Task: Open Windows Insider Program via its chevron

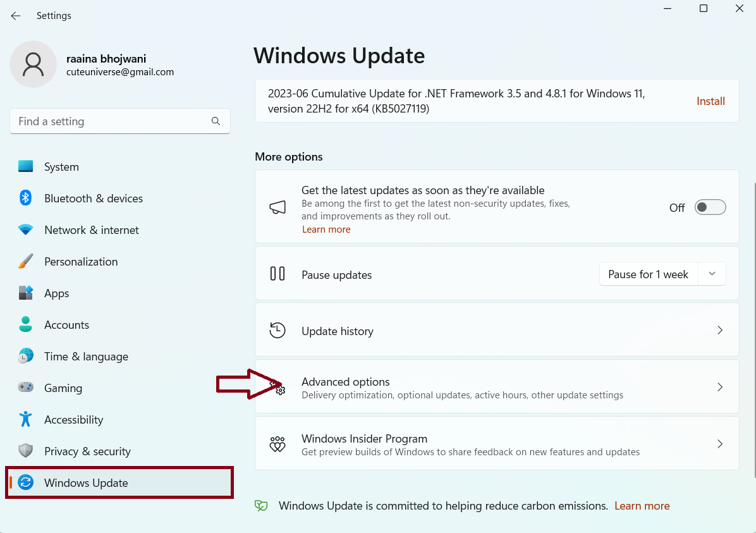Action: [x=720, y=444]
